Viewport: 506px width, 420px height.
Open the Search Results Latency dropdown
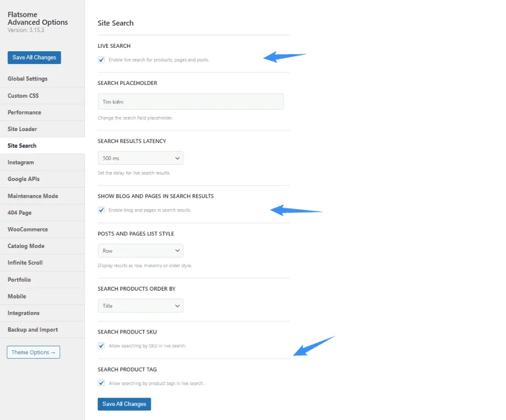point(140,158)
